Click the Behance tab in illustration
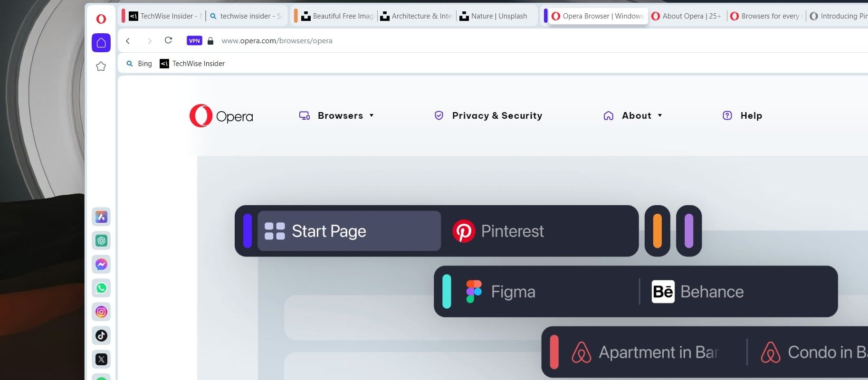Viewport: 868px width, 380px height. point(698,291)
